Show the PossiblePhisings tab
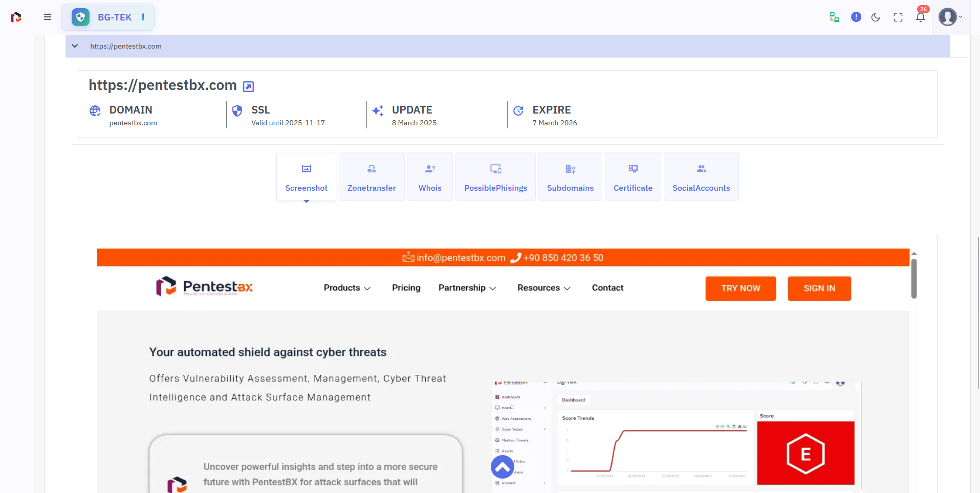Screen dimensions: 980x493 click(x=495, y=176)
